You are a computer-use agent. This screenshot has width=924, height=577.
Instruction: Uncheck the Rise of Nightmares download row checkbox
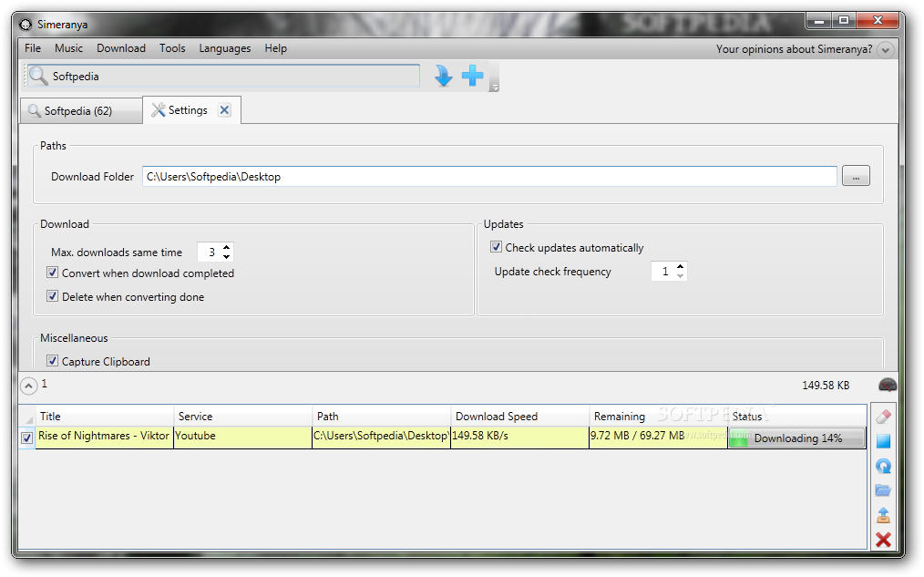click(x=26, y=438)
